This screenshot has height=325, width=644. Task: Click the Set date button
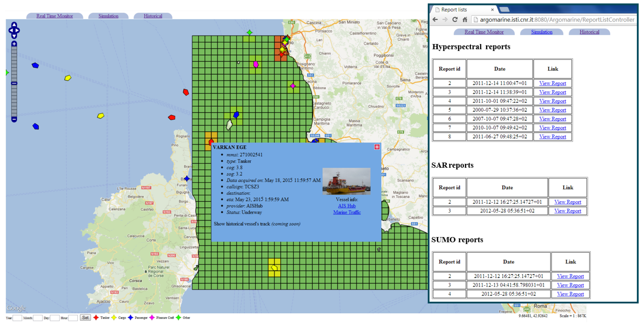tap(85, 318)
